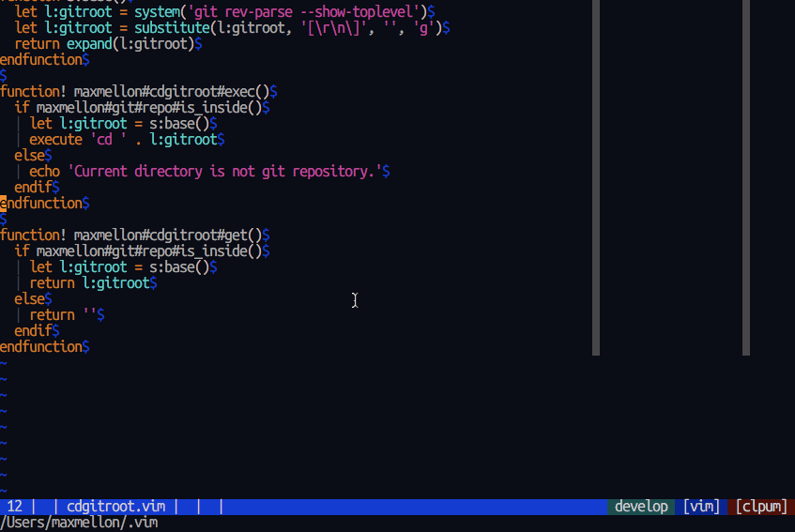Click 'let l:gitroot = s:base()' in get function
Screen dimensions: 795x532
(119, 267)
